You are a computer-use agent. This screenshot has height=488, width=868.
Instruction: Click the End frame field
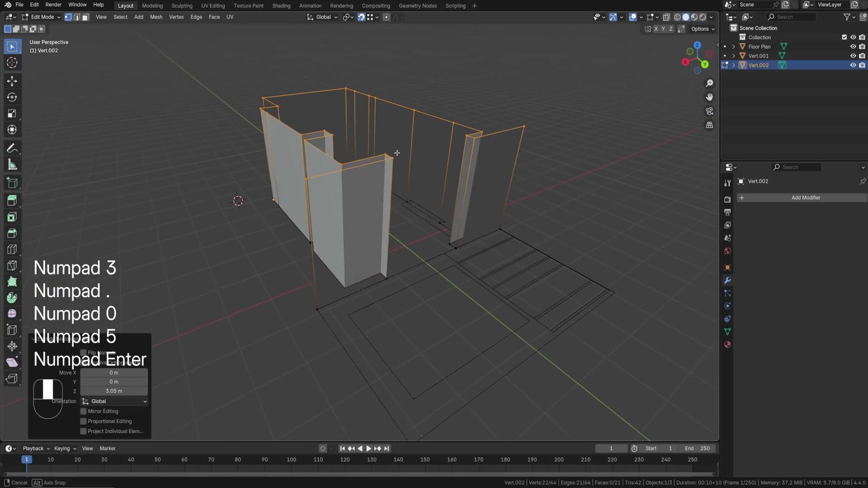tap(697, 449)
